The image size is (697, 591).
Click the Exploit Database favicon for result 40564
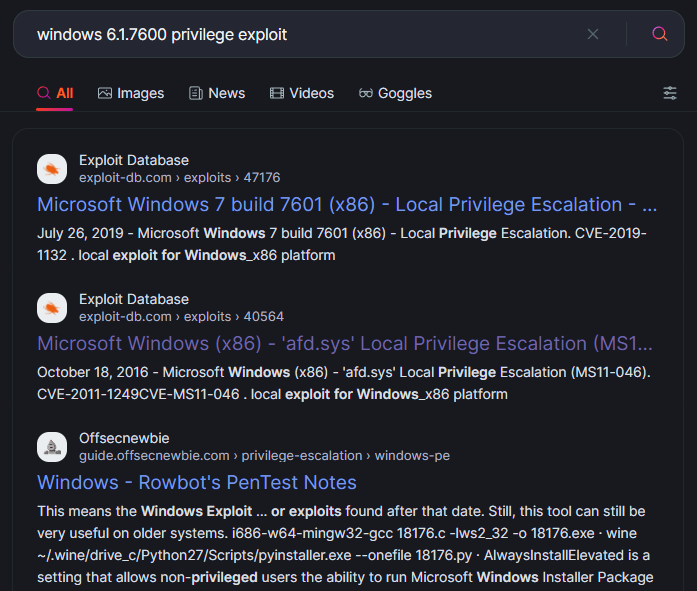coord(52,308)
